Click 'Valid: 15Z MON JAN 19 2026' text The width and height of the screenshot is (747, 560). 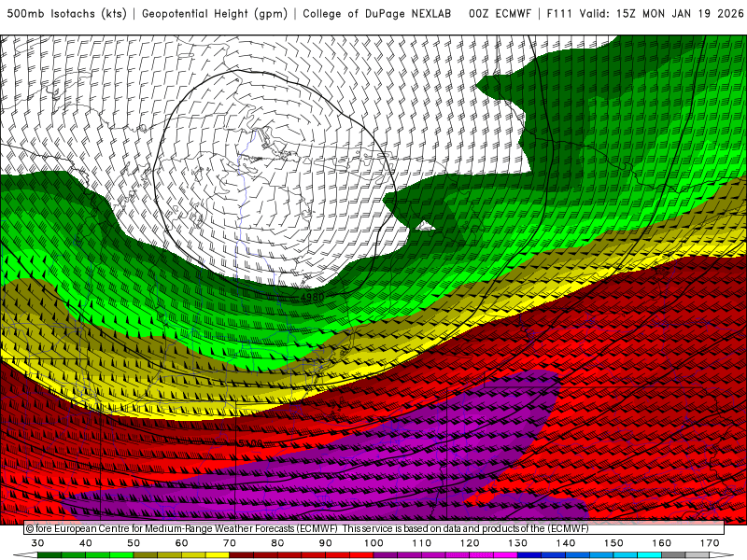point(661,14)
